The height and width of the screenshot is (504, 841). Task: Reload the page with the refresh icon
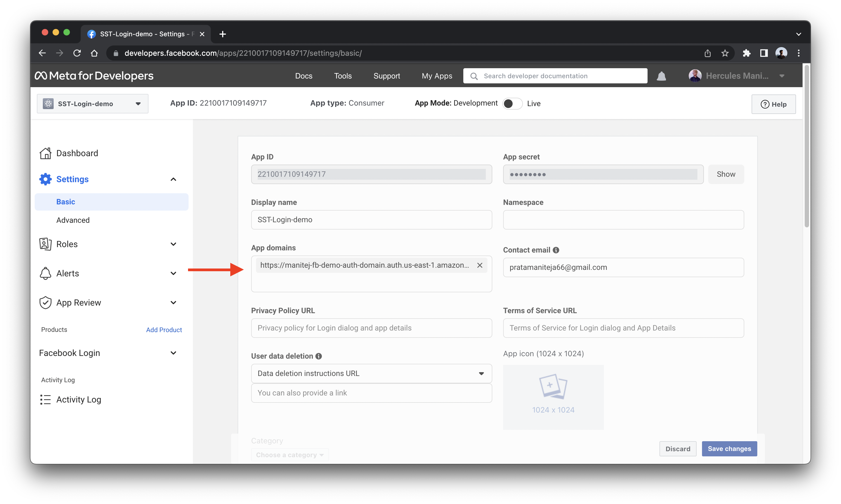click(x=77, y=53)
